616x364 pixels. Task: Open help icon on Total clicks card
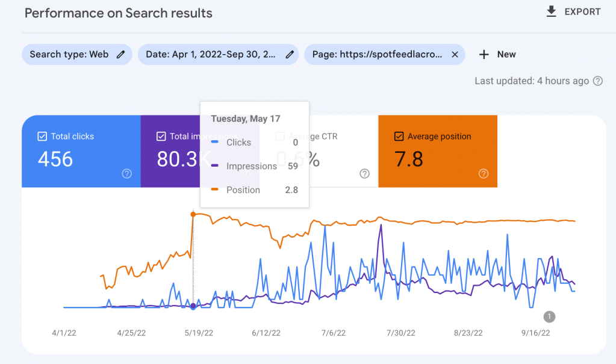(127, 173)
